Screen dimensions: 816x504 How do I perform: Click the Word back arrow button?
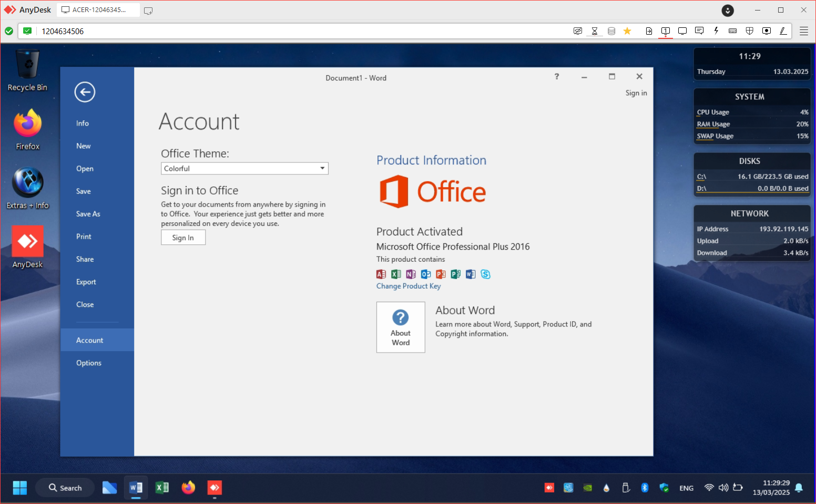point(85,92)
